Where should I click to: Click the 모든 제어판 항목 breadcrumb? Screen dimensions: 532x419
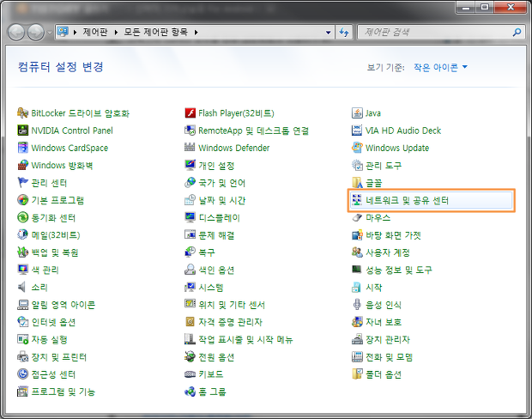[x=155, y=33]
